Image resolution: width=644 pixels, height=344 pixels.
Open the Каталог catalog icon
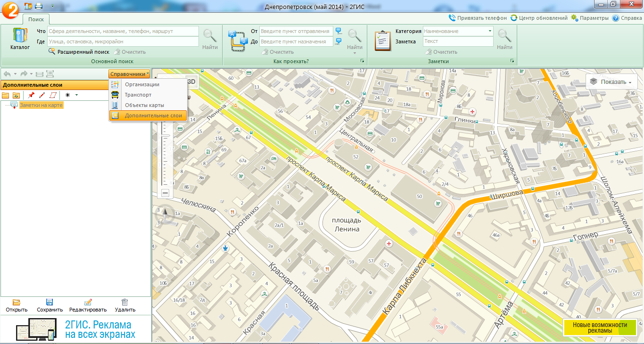[x=20, y=39]
